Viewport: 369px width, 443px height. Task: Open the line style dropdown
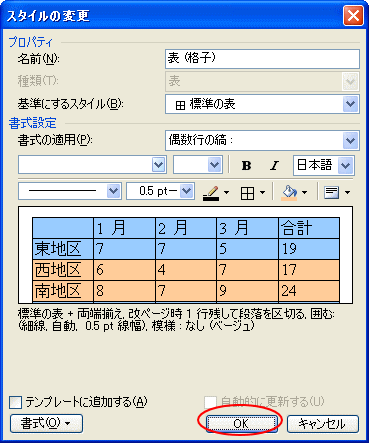tap(114, 191)
